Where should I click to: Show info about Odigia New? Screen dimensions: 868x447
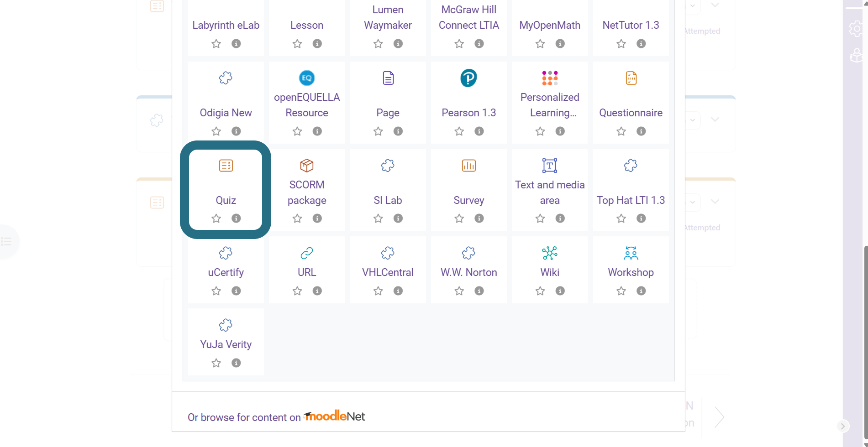tap(236, 131)
